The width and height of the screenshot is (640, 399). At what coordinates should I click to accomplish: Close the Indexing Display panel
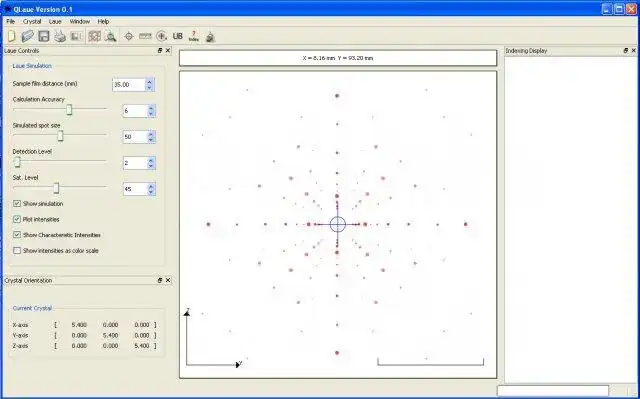tap(633, 51)
